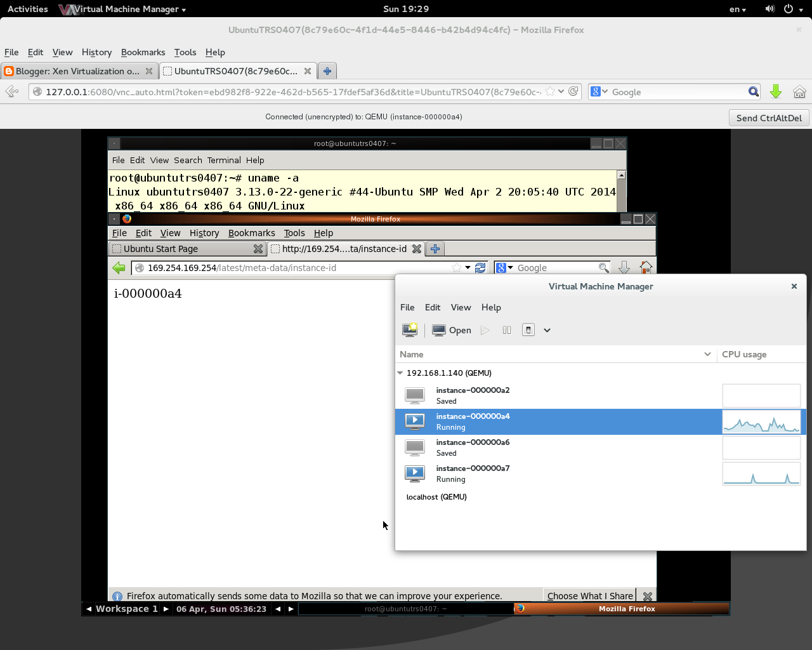Open the File menu in Virtual Machine Manager

pos(407,307)
